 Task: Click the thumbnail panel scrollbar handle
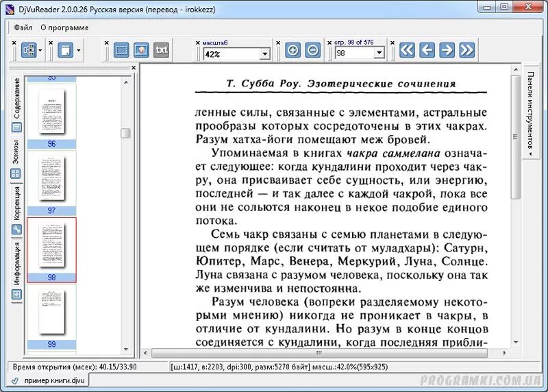[x=126, y=133]
